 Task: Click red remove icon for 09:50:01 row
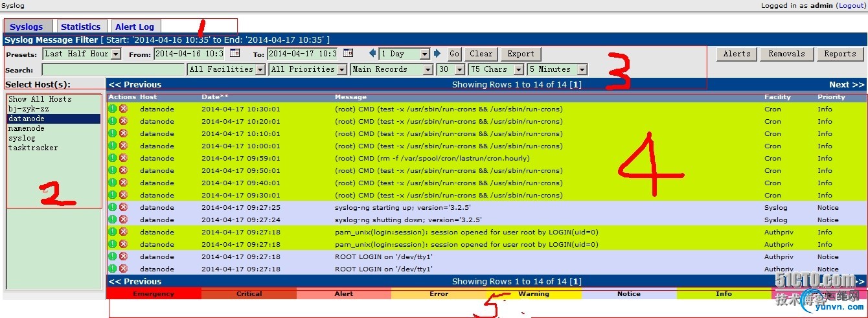click(x=123, y=170)
